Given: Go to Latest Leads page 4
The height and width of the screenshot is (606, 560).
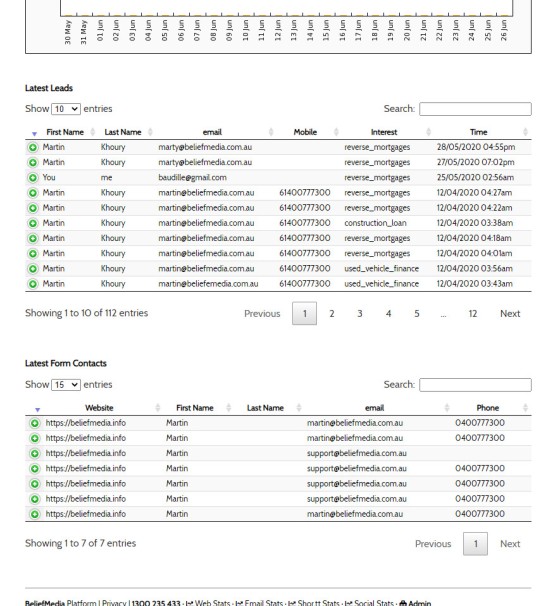Looking at the screenshot, I should click(x=388, y=313).
